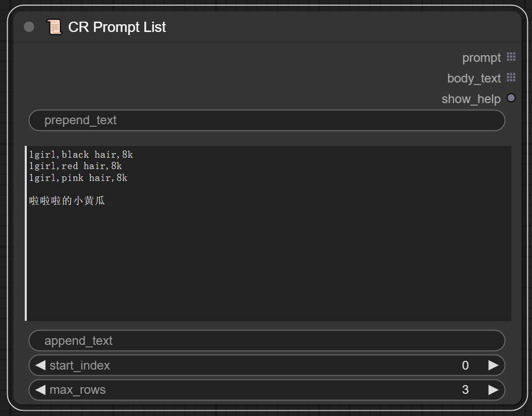Focus the append_text input field
This screenshot has width=532, height=416.
[x=267, y=341]
